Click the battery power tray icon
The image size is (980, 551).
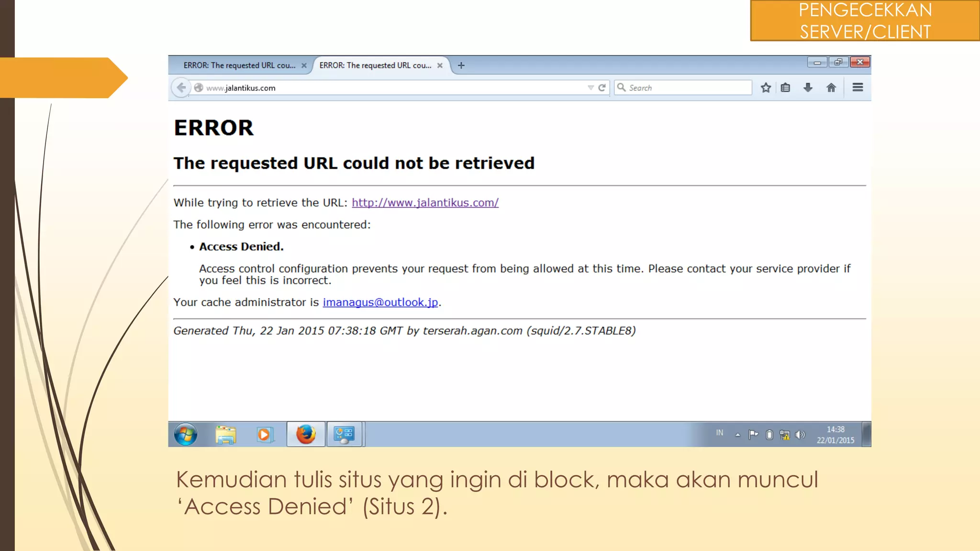point(769,435)
